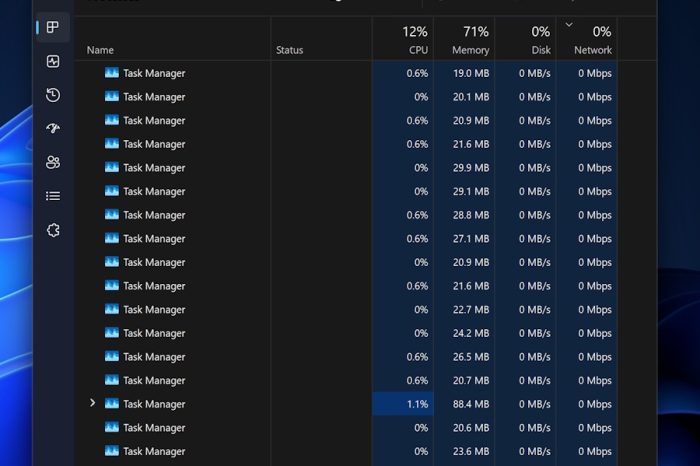Open the Users page in the sidebar
Image resolution: width=700 pixels, height=466 pixels.
tap(53, 162)
